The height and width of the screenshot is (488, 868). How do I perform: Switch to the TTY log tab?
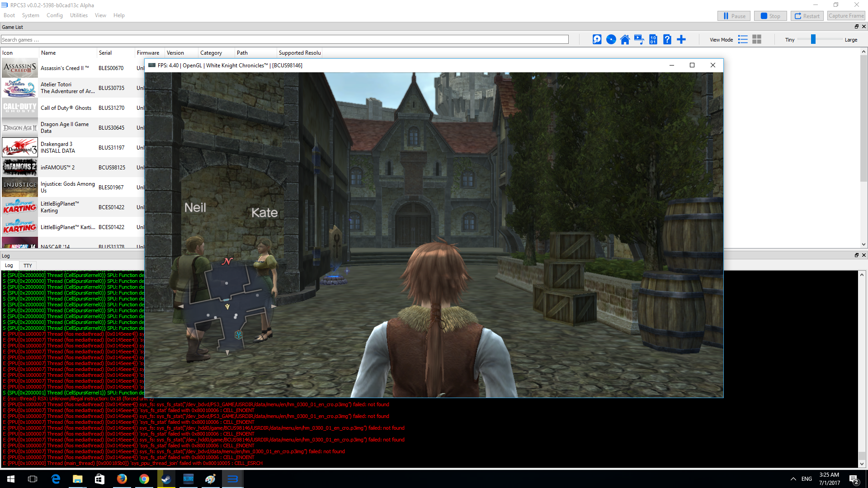tap(28, 266)
